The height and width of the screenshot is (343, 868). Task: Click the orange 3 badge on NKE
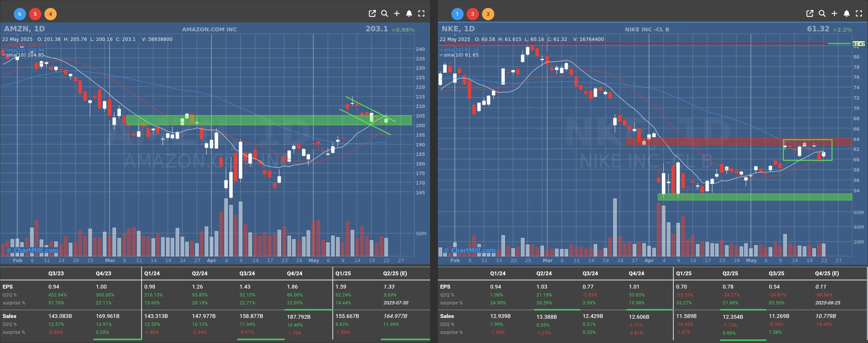pyautogui.click(x=488, y=14)
